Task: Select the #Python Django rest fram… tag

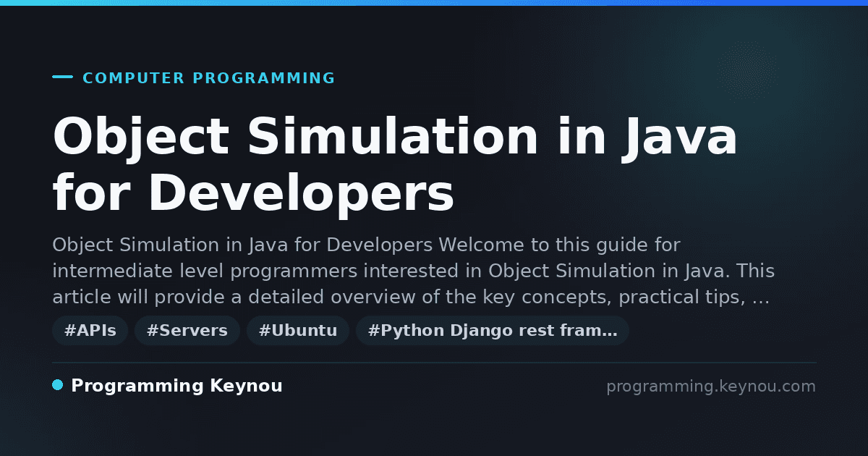Action: (x=493, y=331)
